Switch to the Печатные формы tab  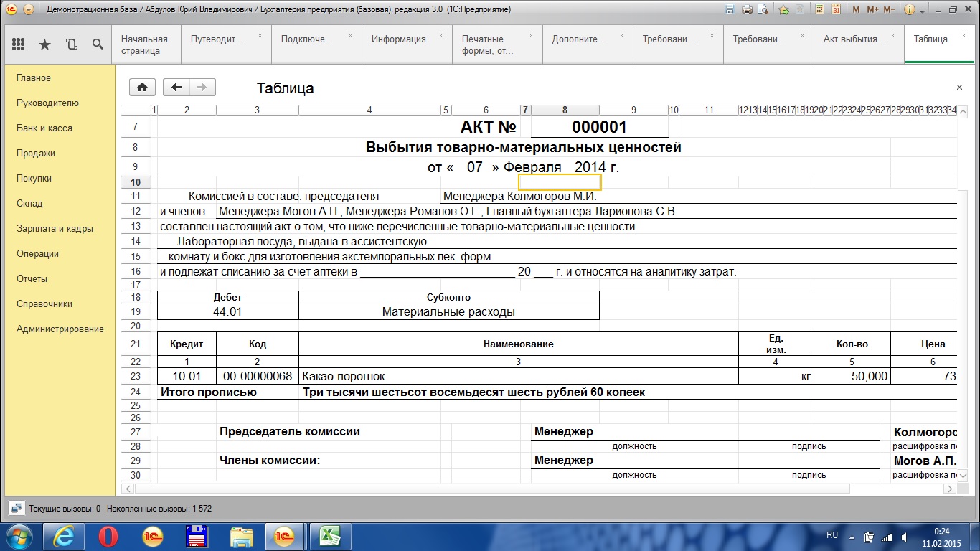(x=498, y=44)
